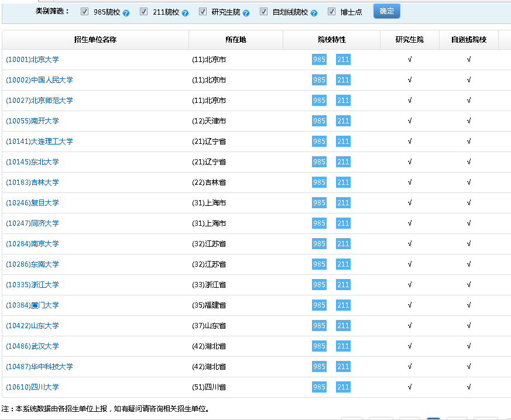Image resolution: width=511 pixels, height=420 pixels.
Task: Uncheck the 研究生院 filter
Action: [x=203, y=11]
